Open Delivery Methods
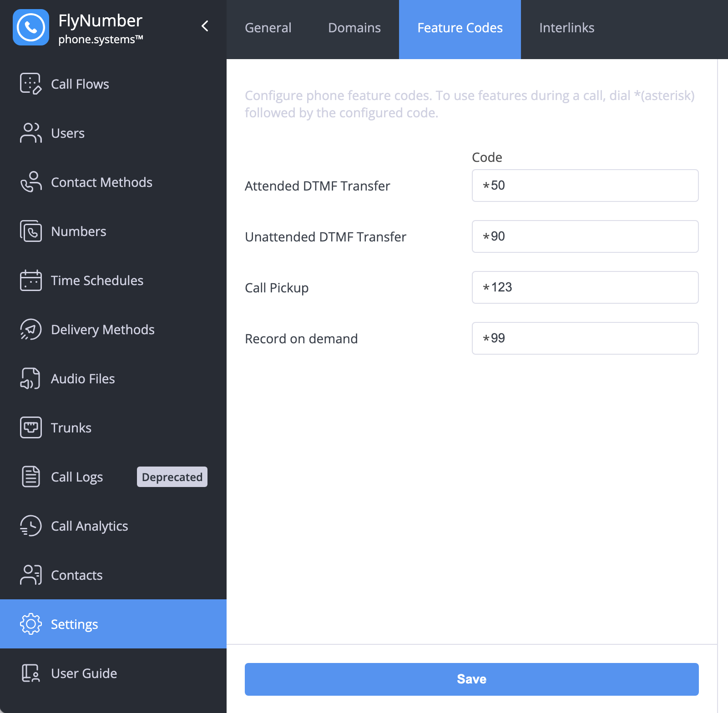This screenshot has width=728, height=713. pos(103,330)
